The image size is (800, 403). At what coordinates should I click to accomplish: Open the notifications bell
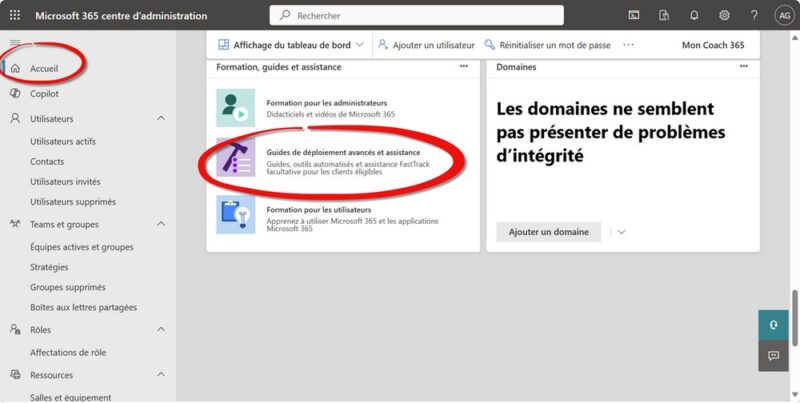pyautogui.click(x=694, y=15)
